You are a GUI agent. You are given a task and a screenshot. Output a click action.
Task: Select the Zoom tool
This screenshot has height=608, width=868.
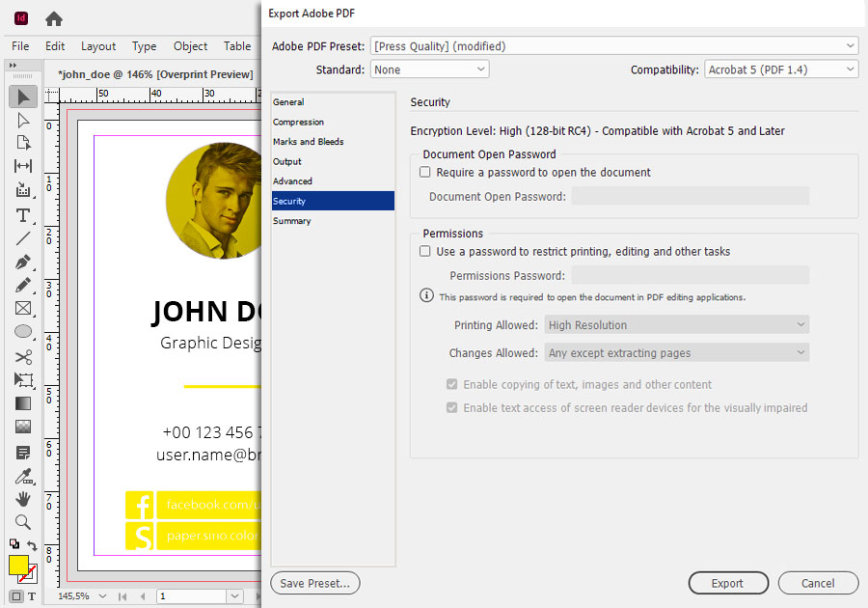coord(23,522)
